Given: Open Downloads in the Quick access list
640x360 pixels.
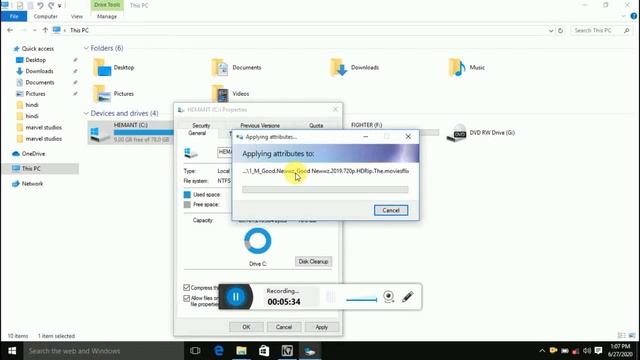Looking at the screenshot, I should [39, 71].
